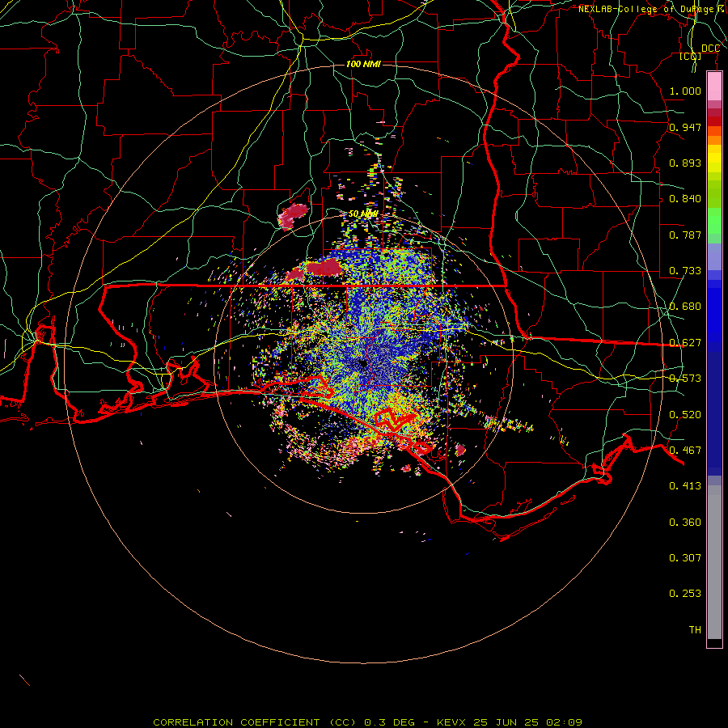
Task: Select the 0.947 color scale value
Action: click(x=685, y=127)
